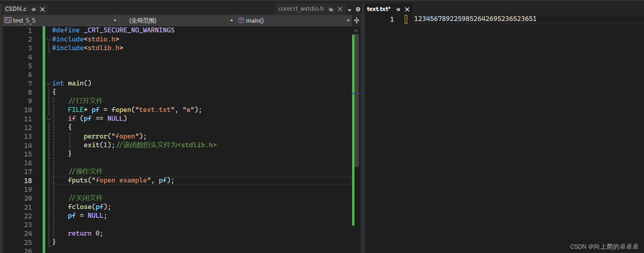Click the scroll up arrow of code editor
Viewport: 644px width, 253px height.
coord(356,30)
